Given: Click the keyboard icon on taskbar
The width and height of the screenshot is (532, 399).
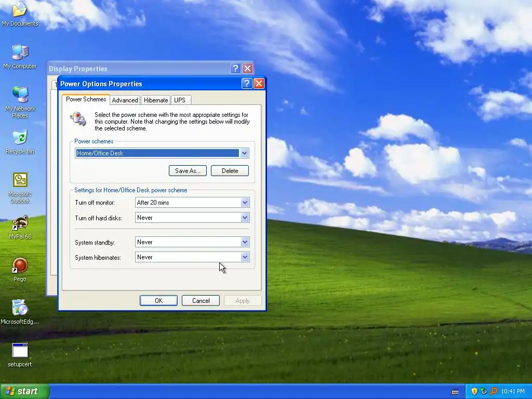Looking at the screenshot, I should 455,392.
